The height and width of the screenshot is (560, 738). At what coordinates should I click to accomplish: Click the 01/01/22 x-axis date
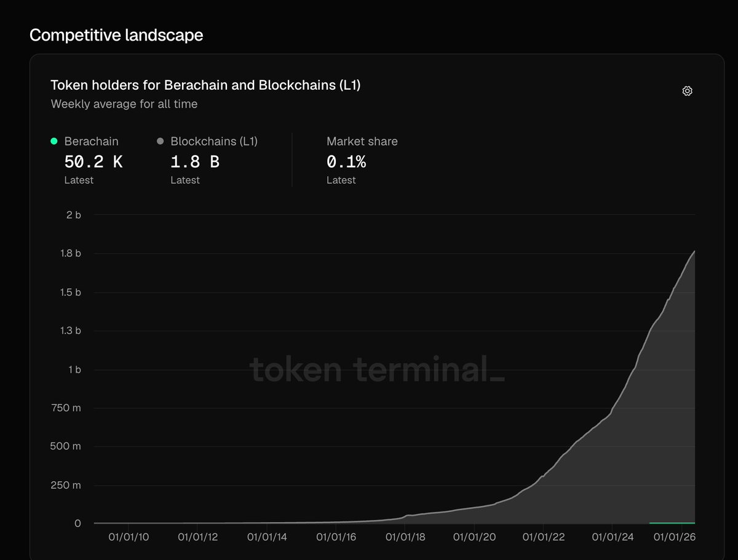544,537
